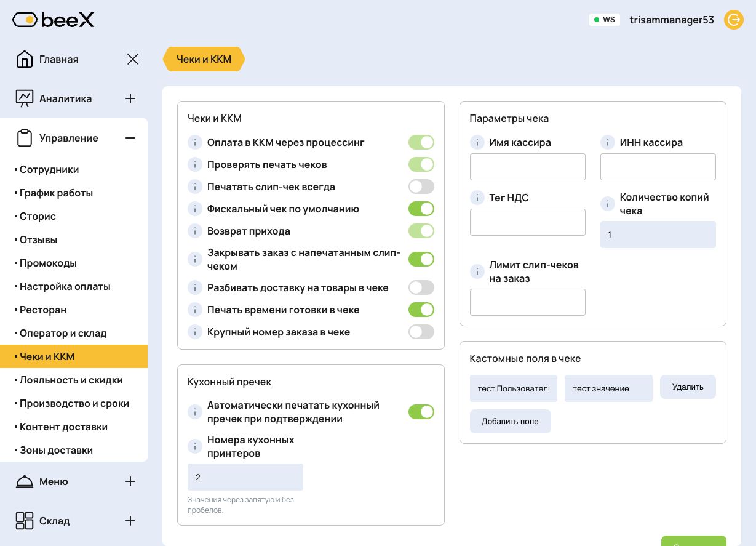Click info icon beside Печатать слип-чек всегда

point(194,187)
